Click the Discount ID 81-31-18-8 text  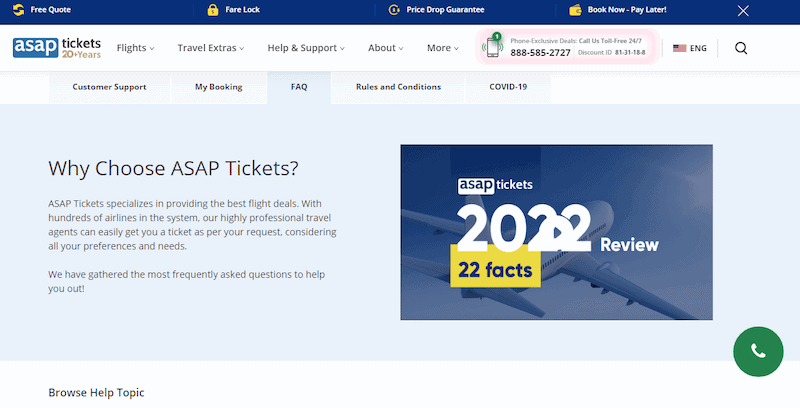(611, 53)
